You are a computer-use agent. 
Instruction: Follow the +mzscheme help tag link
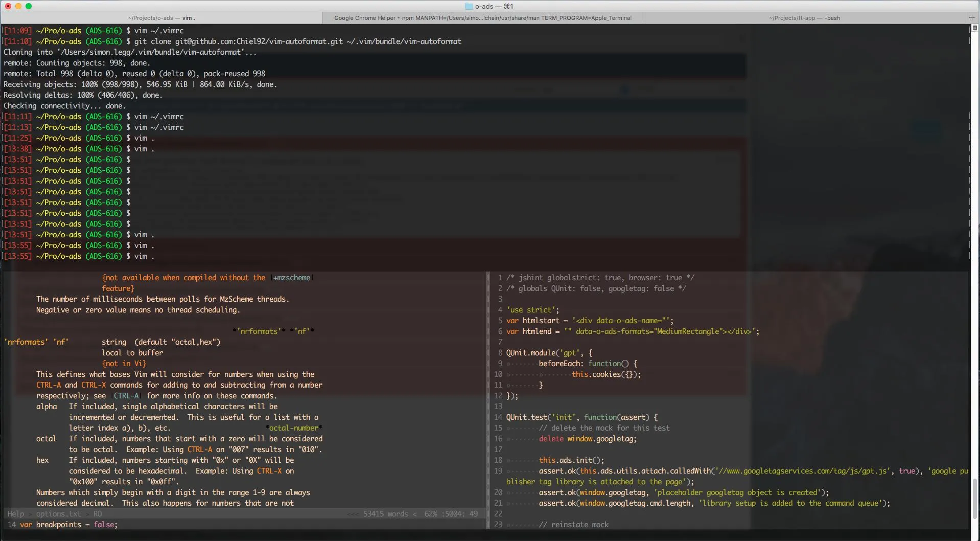point(292,278)
